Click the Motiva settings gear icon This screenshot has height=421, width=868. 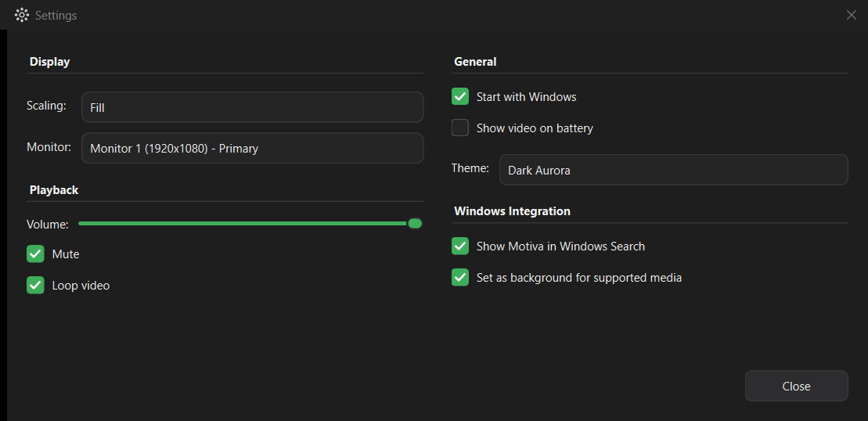[21, 15]
